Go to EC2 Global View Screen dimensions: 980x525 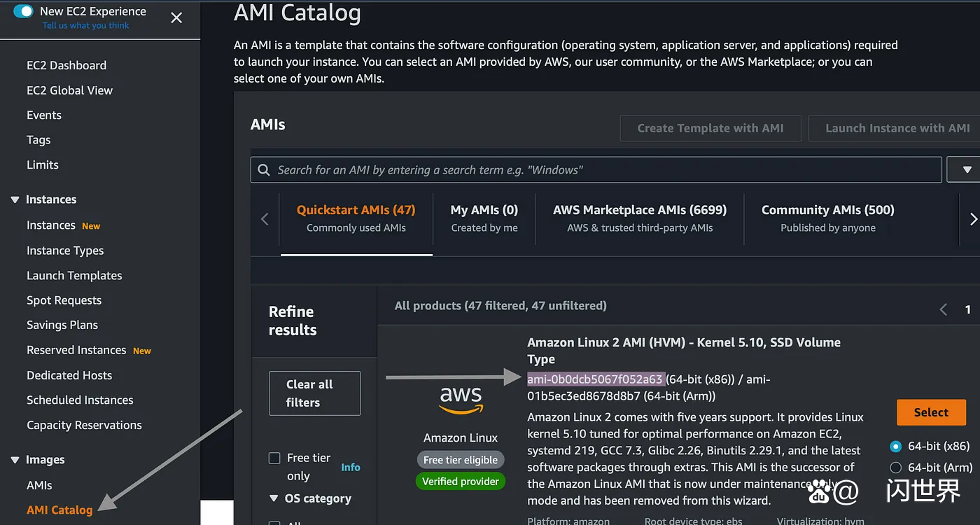tap(69, 90)
